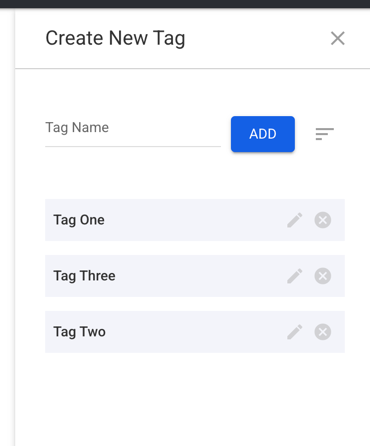Click the "Tag One" label text
This screenshot has height=446, width=370.
point(79,221)
